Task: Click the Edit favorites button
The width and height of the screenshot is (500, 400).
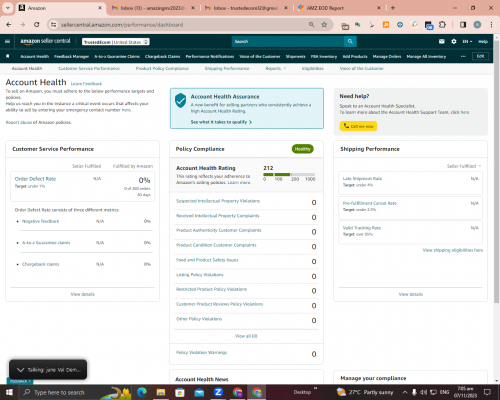Action: click(480, 56)
